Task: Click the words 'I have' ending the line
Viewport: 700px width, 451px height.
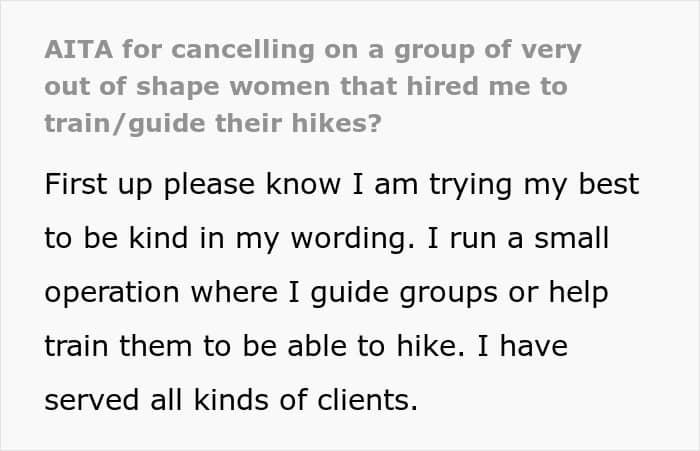Action: click(x=522, y=346)
